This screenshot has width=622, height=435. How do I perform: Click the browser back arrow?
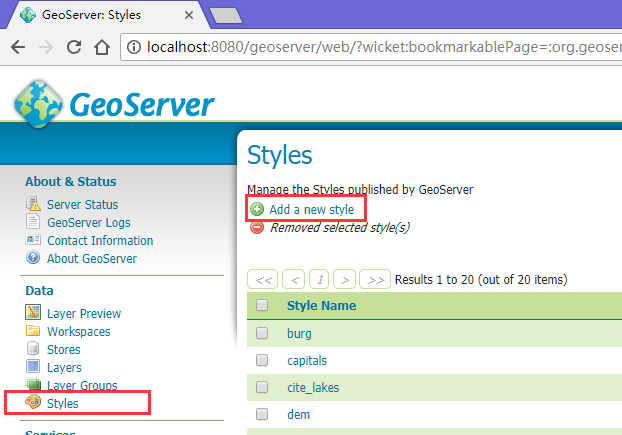pos(18,47)
